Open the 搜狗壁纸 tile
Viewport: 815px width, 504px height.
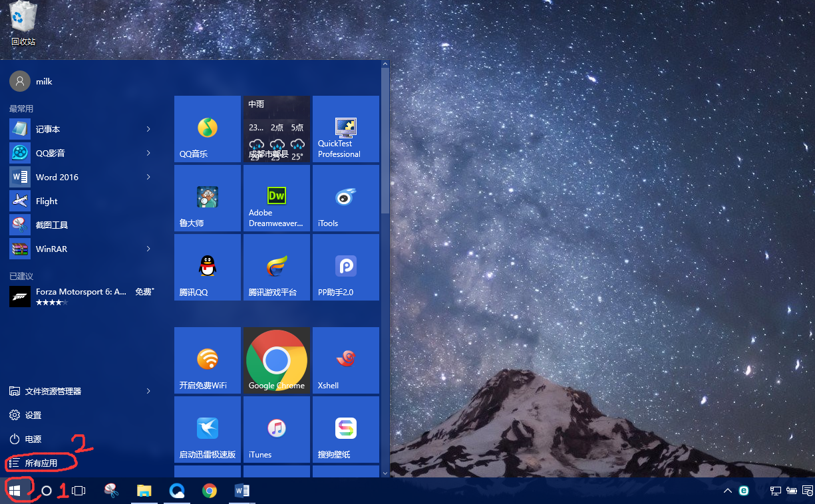point(346,430)
